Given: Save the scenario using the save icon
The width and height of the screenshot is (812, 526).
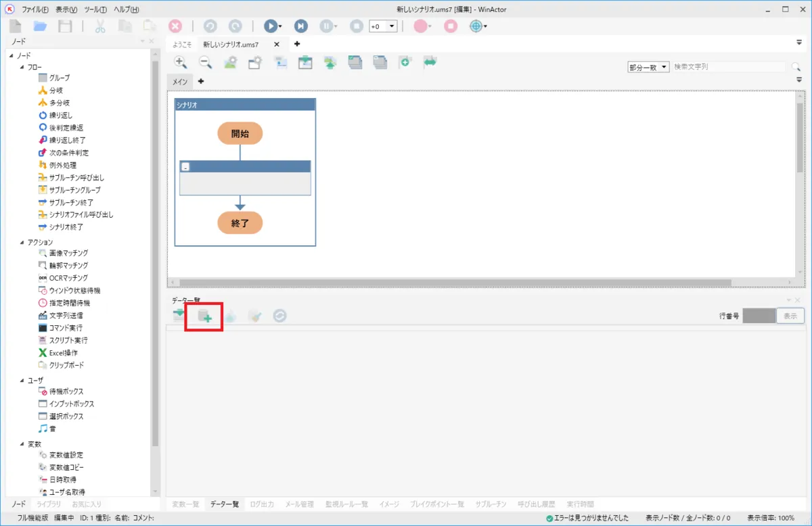Looking at the screenshot, I should [x=64, y=26].
